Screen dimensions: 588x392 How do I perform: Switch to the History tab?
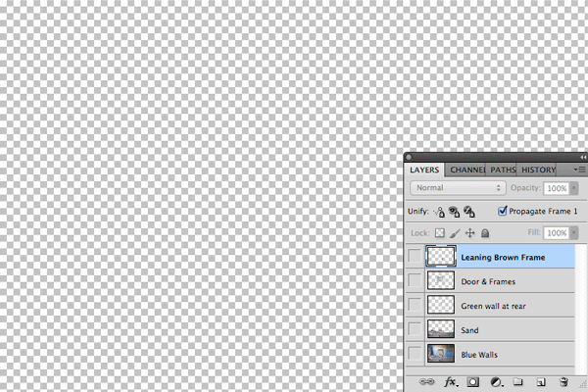(x=538, y=170)
